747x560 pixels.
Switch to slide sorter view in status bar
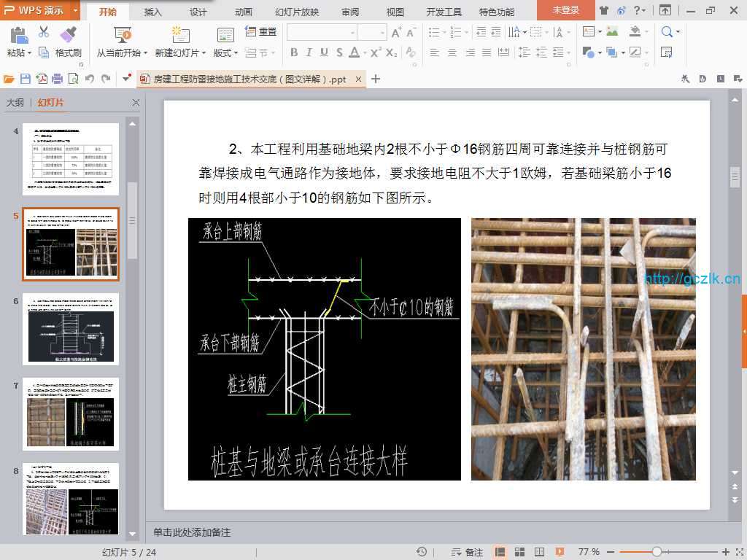[x=519, y=552]
